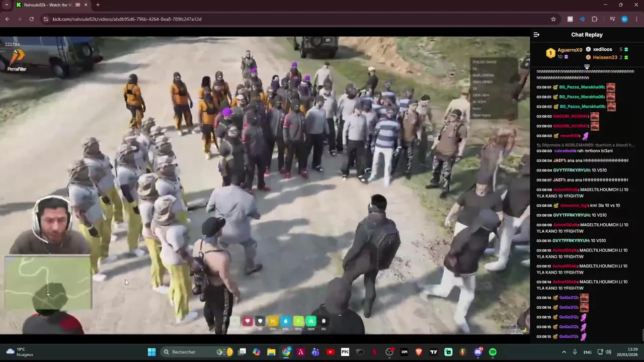The height and width of the screenshot is (362, 644).
Task: Switch to Chrome on the taskbar
Action: pos(286,352)
